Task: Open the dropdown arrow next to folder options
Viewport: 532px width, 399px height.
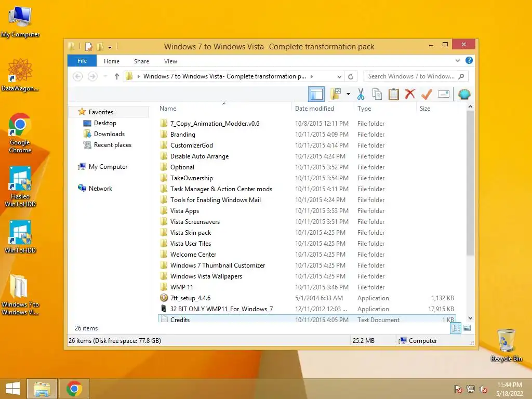Action: [x=348, y=94]
